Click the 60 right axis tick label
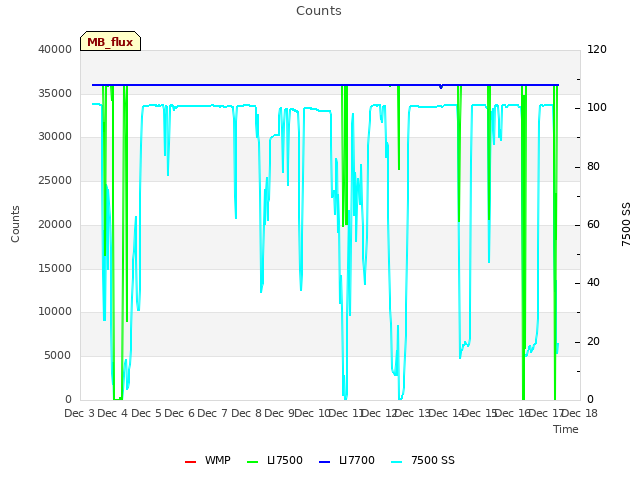This screenshot has height=480, width=640. pos(593,224)
